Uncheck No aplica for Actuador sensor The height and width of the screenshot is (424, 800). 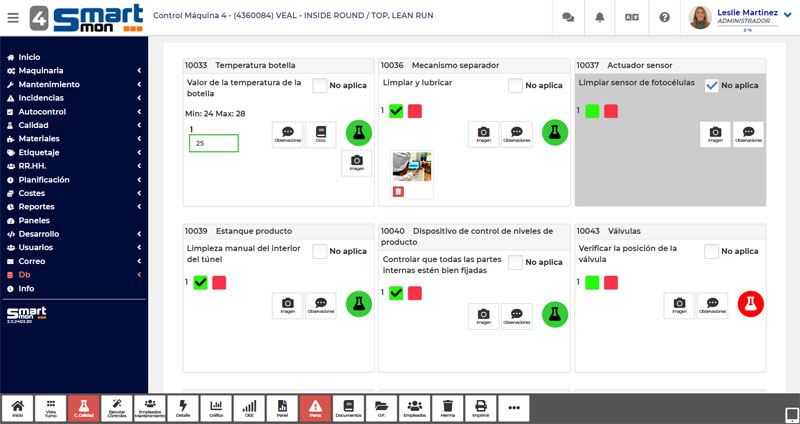tap(711, 86)
